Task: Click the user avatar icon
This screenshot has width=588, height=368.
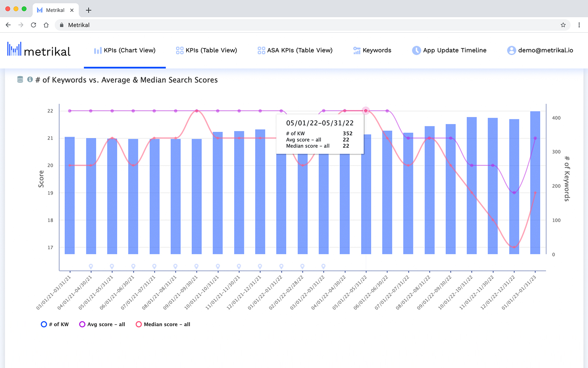Action: (512, 50)
